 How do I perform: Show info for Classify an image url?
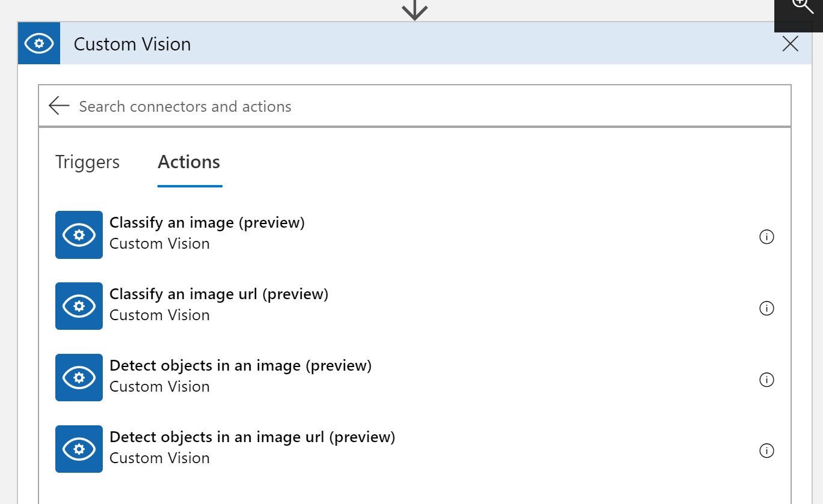pyautogui.click(x=766, y=308)
